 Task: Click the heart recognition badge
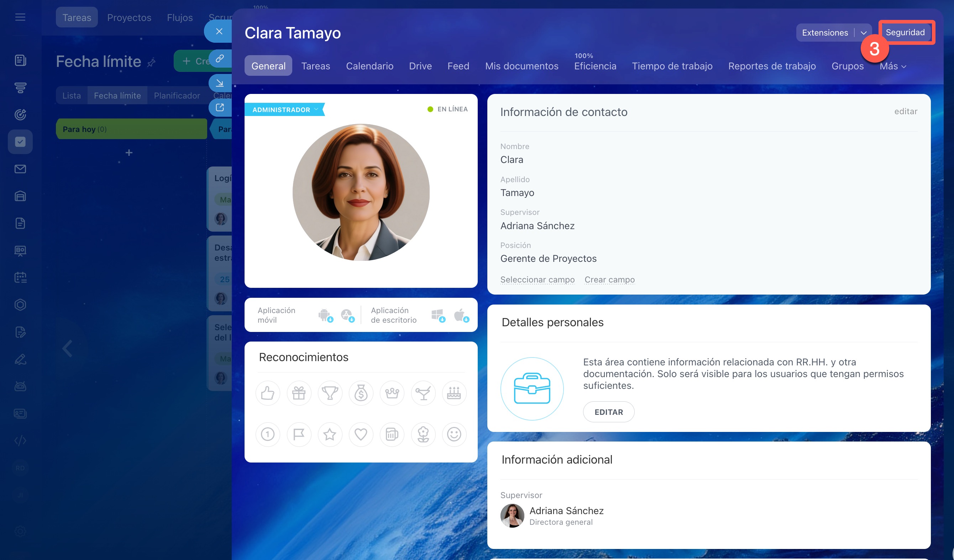point(361,434)
